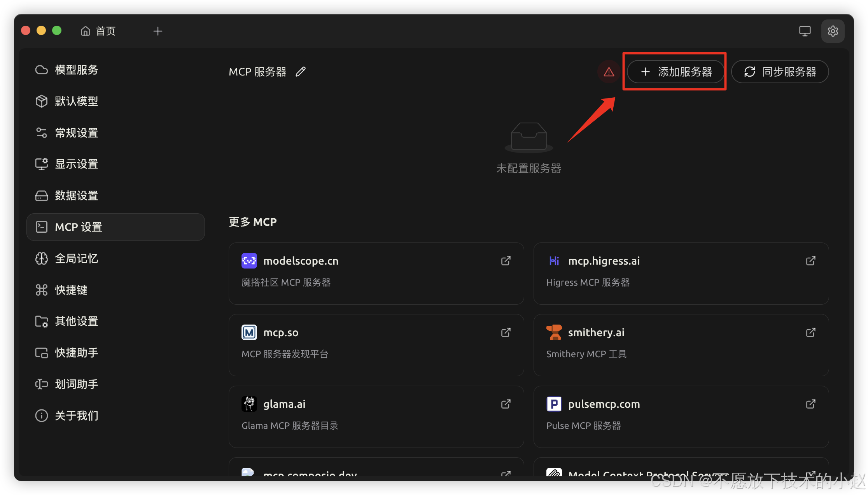Open the mcp.higress.ai card

(681, 274)
